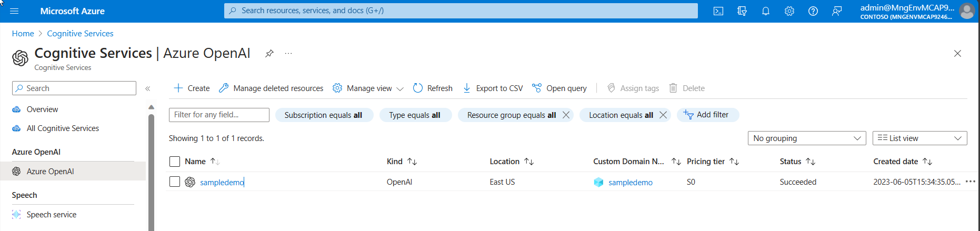Viewport: 980px width, 231px height.
Task: Tick the sampledemo row checkbox
Action: 175,182
